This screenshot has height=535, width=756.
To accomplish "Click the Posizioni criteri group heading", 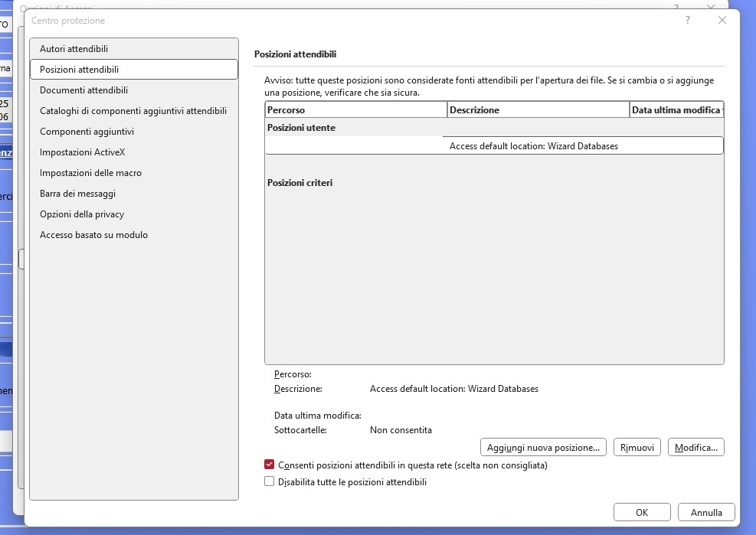I will coord(300,183).
